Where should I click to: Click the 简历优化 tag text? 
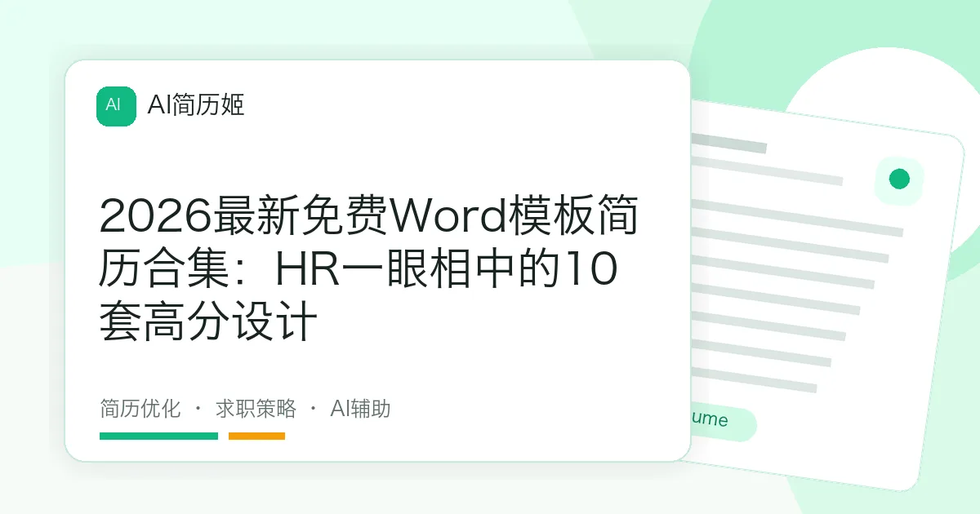[x=140, y=409]
